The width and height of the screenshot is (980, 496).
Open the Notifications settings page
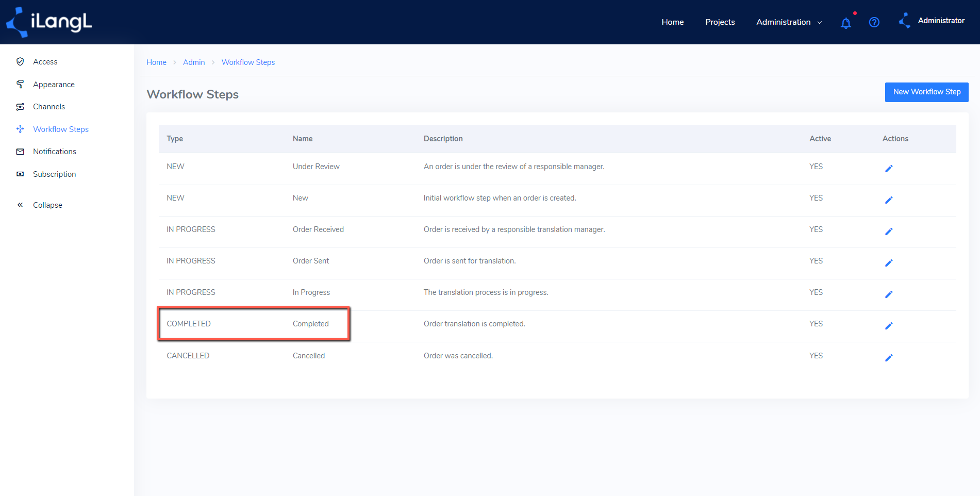(55, 152)
